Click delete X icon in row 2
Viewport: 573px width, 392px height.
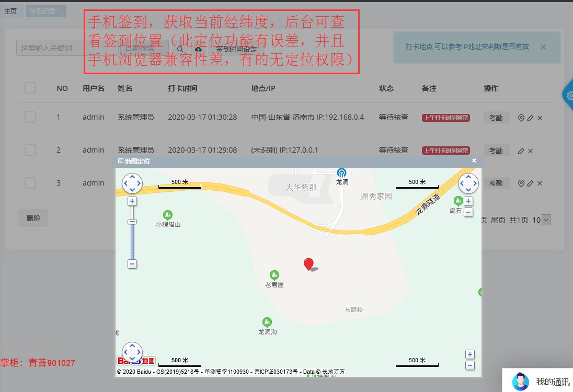(530, 151)
